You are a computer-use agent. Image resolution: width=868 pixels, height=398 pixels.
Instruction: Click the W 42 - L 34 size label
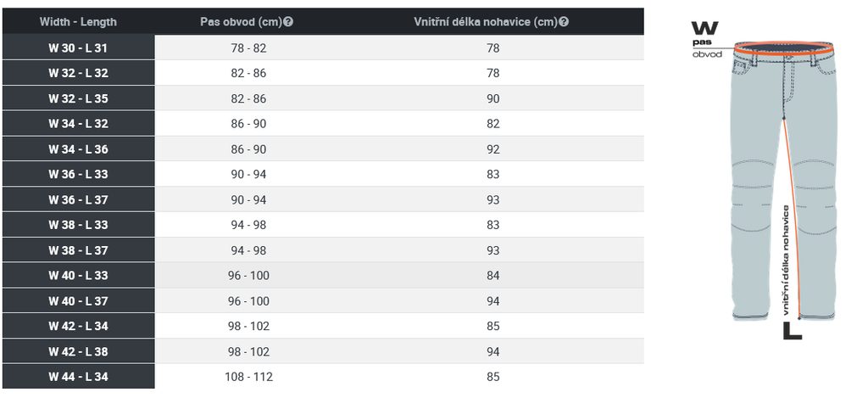click(x=78, y=327)
